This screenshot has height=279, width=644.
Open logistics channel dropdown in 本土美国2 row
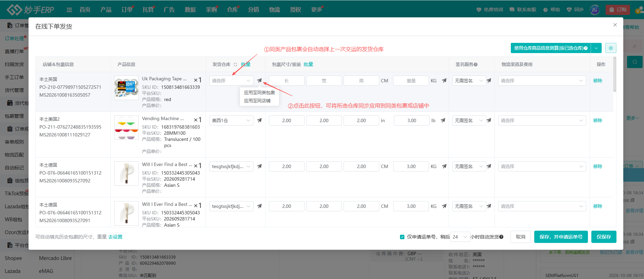tap(542, 120)
